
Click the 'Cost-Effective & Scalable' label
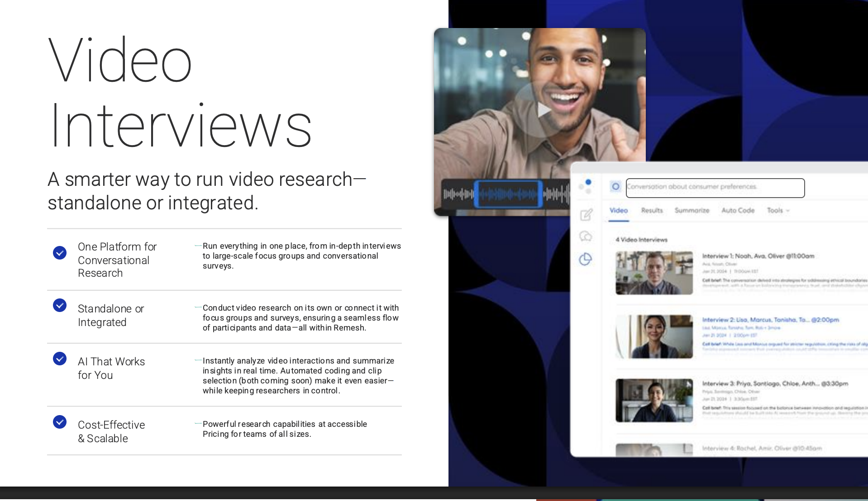click(x=111, y=432)
